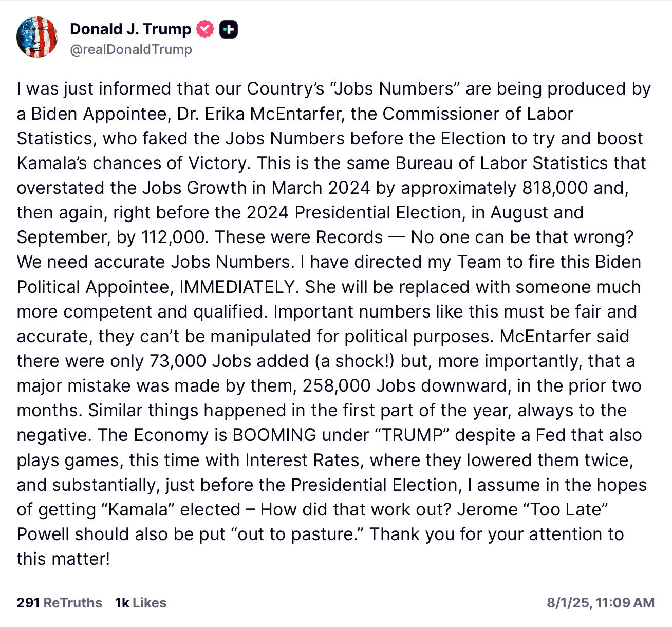Click the @realDonaldTrump handle
This screenshot has width=672, height=627.
tap(130, 49)
